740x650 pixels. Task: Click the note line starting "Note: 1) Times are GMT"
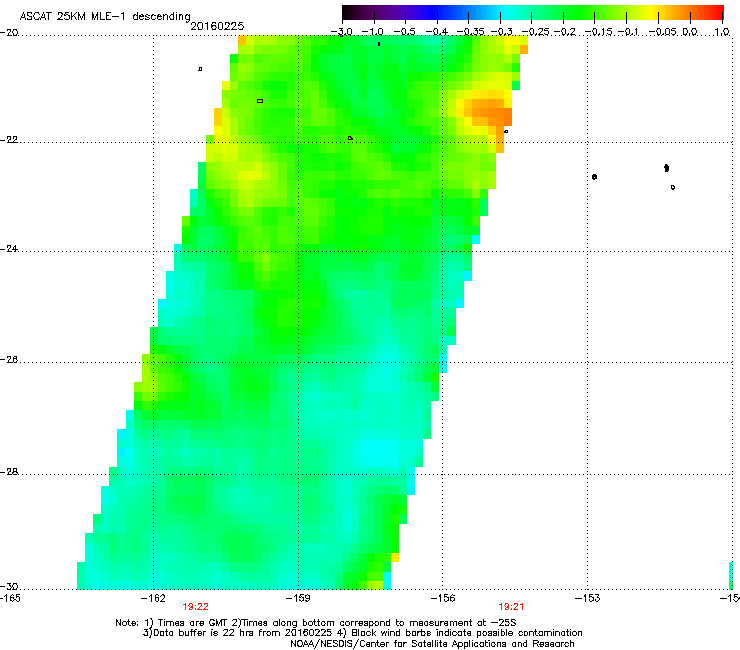pyautogui.click(x=316, y=623)
